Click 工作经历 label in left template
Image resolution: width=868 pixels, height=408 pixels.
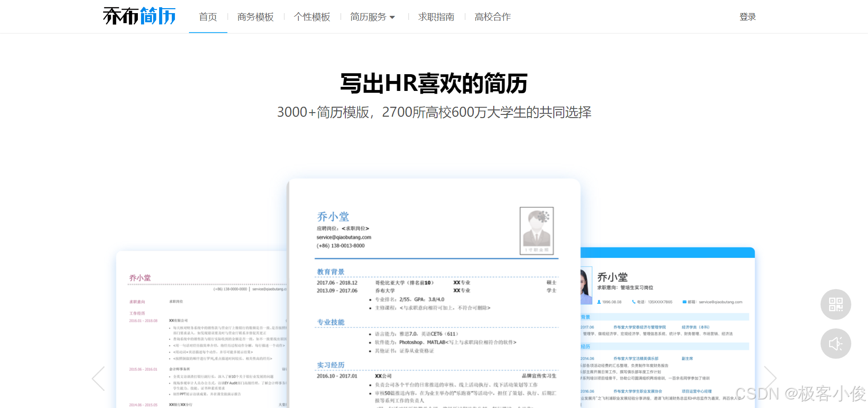coord(137,313)
